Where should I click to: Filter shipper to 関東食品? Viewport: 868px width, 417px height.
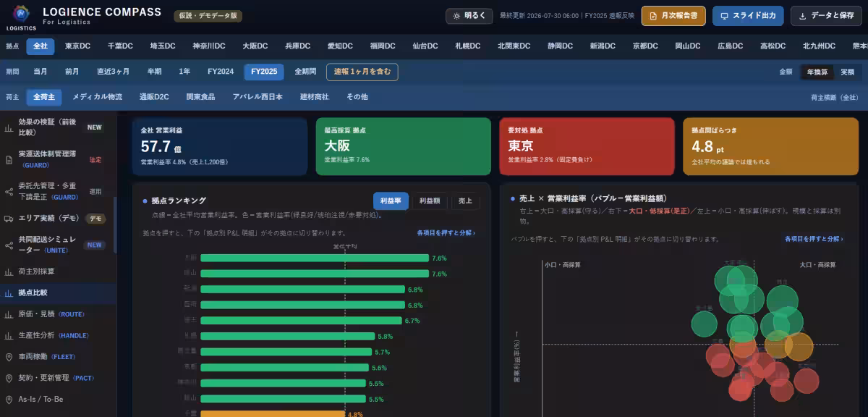click(200, 96)
